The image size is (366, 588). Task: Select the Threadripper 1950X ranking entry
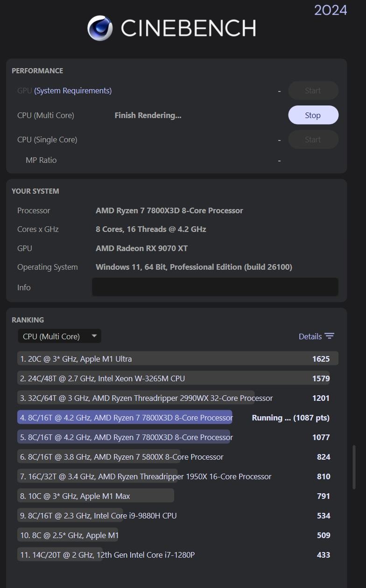click(174, 476)
